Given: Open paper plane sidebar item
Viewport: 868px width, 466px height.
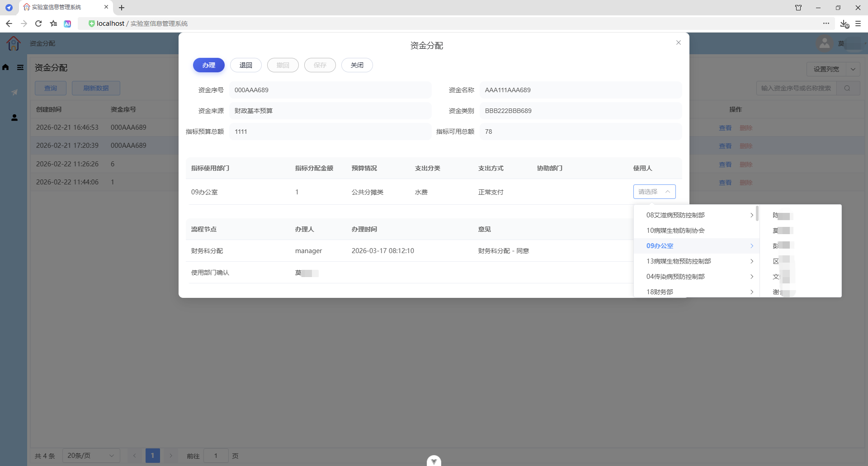Looking at the screenshot, I should point(14,92).
